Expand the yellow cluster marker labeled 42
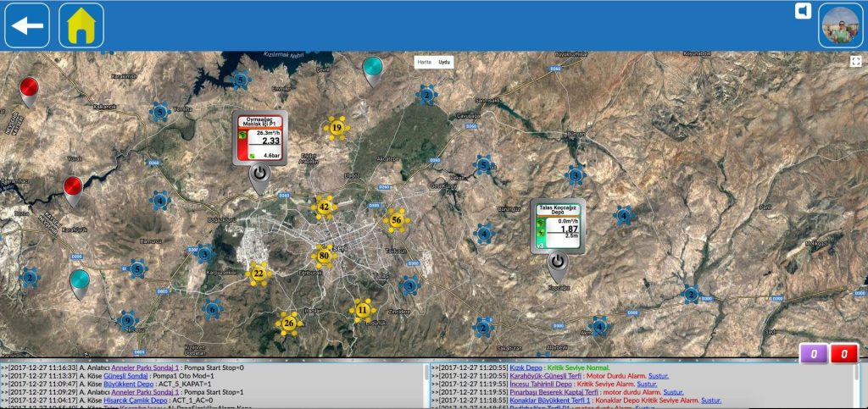 pos(324,207)
